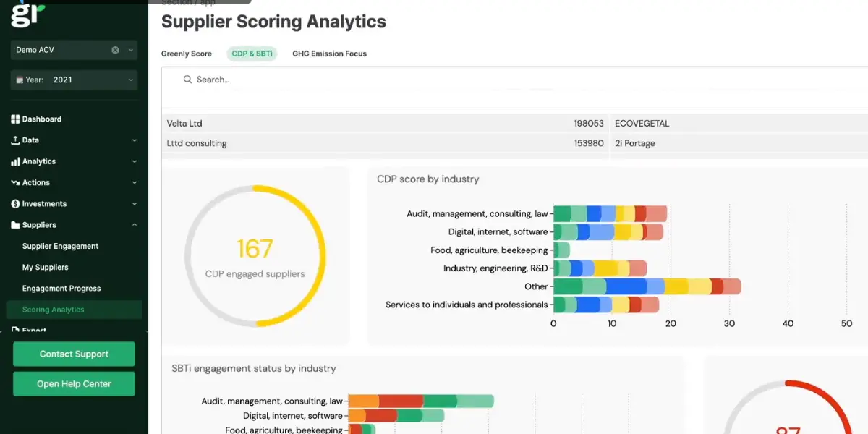Click the search magnifier icon
Screen dimensions: 868x434
187,80
